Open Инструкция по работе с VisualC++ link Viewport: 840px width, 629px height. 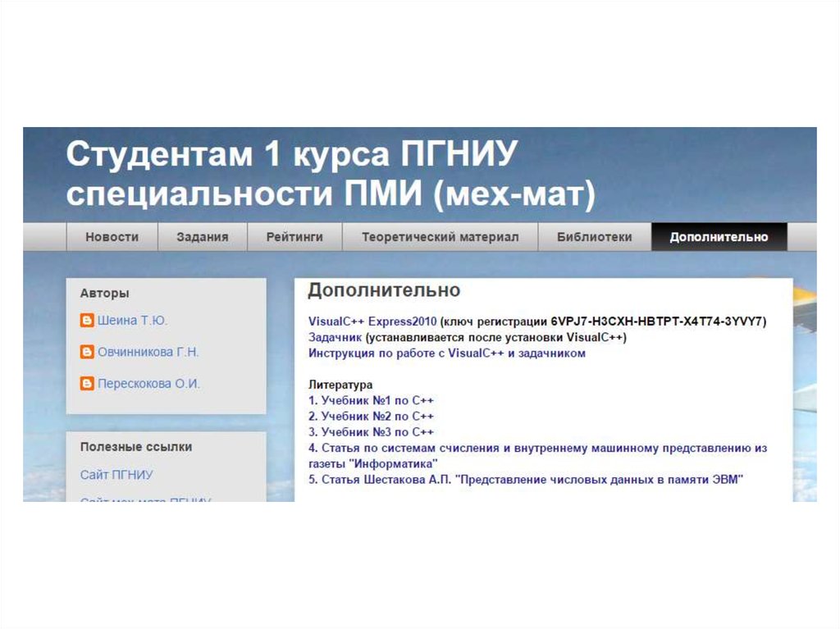[x=447, y=353]
